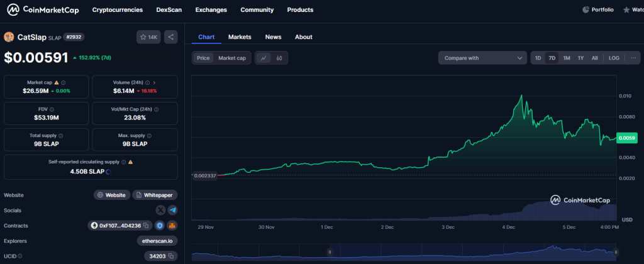This screenshot has height=264, width=644.
Task: Add token to MetaMask fox icon
Action: [172, 226]
